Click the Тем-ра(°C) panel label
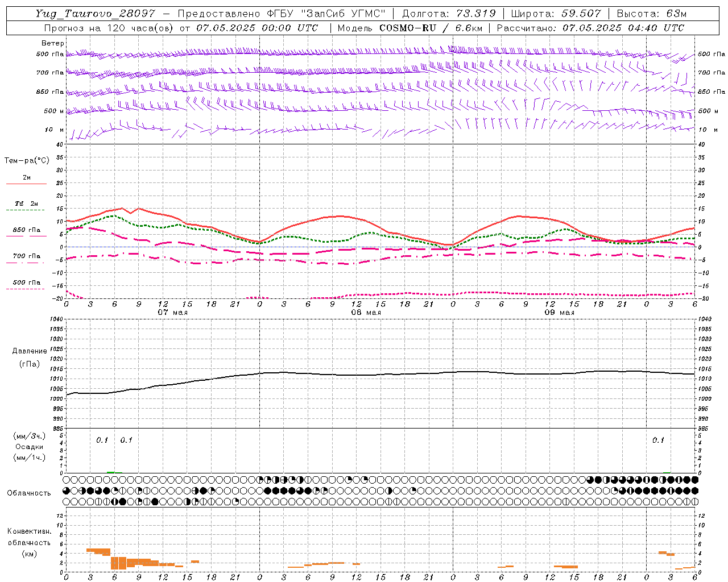The width and height of the screenshot is (728, 582). click(x=27, y=161)
